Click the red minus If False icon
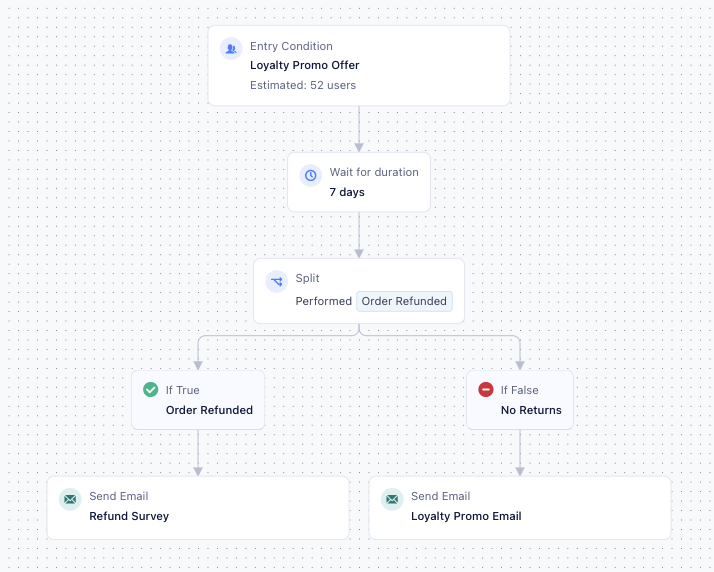Screen dimensions: 714x572 pos(486,390)
